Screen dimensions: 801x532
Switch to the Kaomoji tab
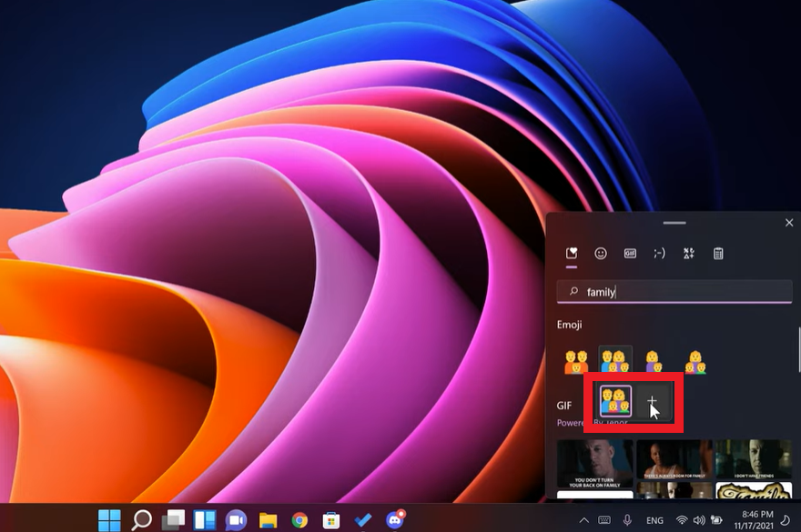click(x=661, y=253)
